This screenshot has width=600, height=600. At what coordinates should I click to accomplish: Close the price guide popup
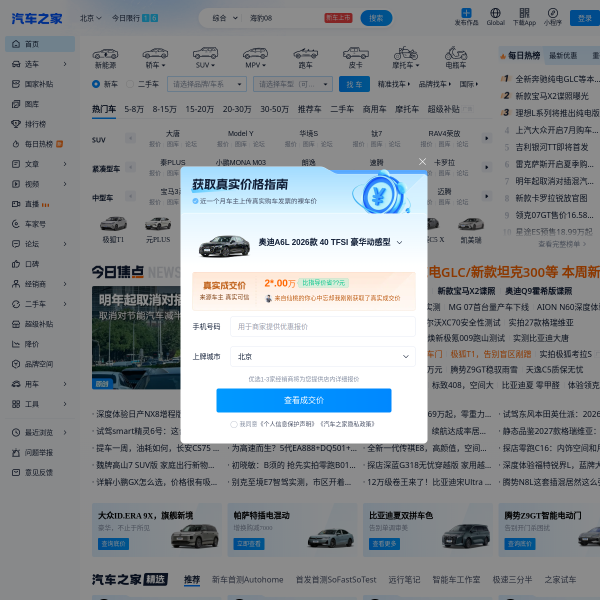point(422,161)
